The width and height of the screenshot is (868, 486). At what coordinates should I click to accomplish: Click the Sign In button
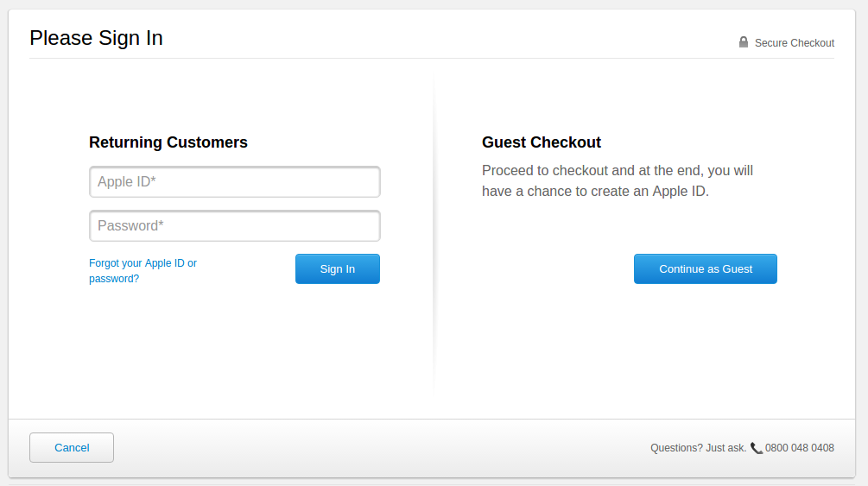tap(338, 269)
